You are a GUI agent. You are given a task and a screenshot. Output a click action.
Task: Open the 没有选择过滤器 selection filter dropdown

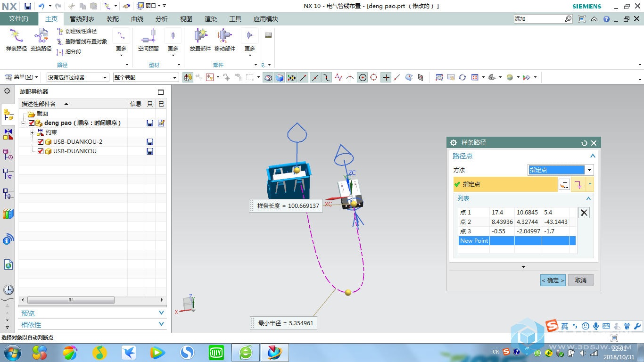point(78,77)
